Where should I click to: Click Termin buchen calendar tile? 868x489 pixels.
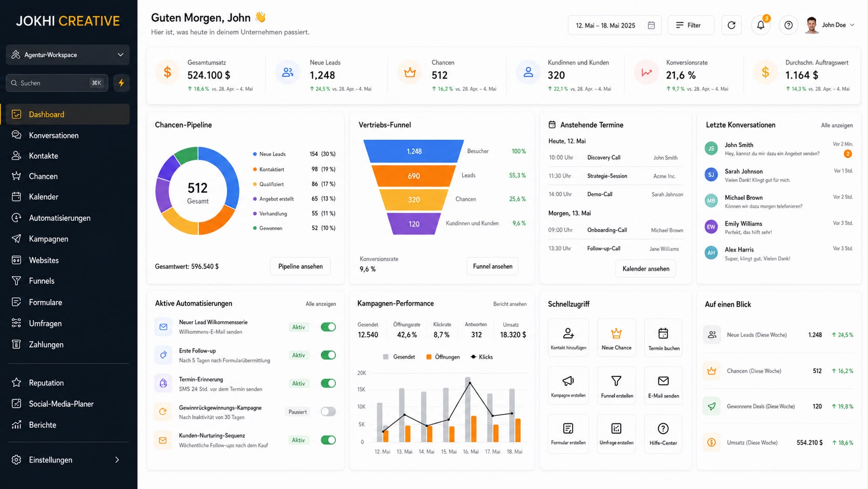click(663, 338)
